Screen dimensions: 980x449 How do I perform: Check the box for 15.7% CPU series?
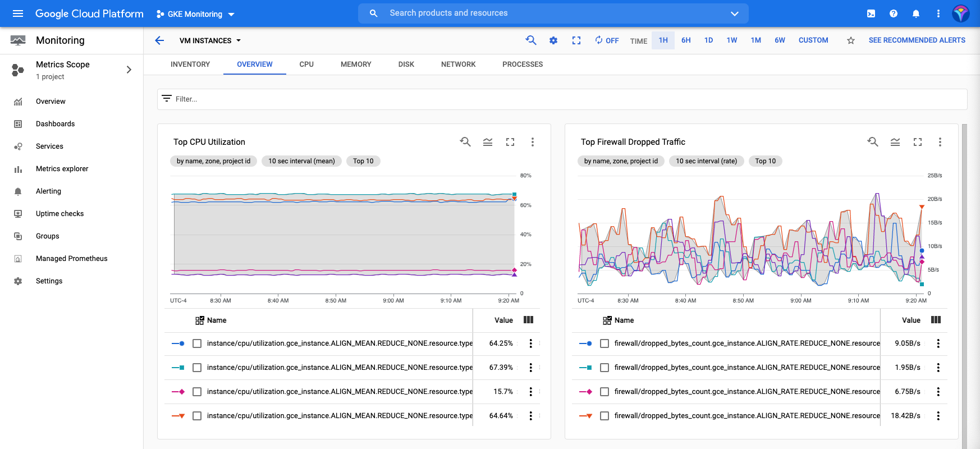(x=197, y=392)
